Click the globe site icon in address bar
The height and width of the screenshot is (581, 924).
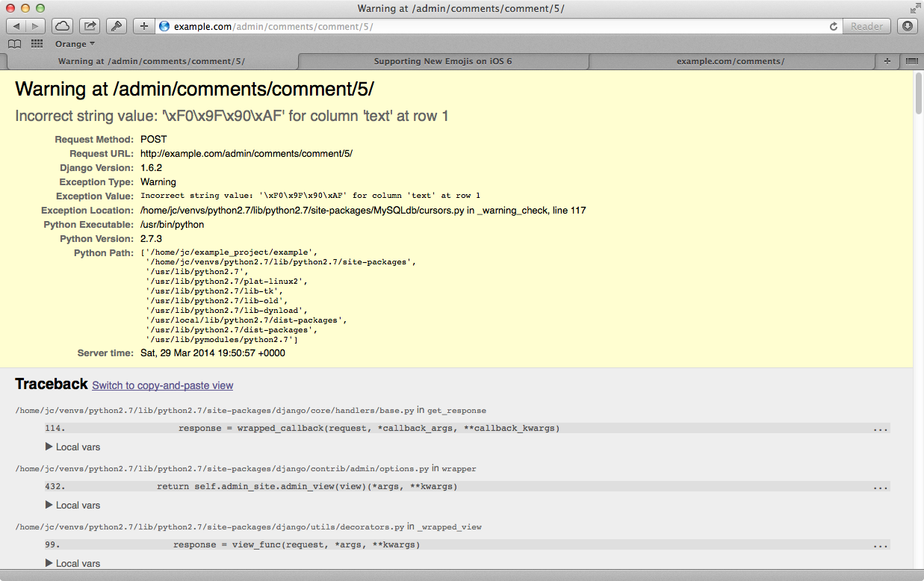point(165,26)
